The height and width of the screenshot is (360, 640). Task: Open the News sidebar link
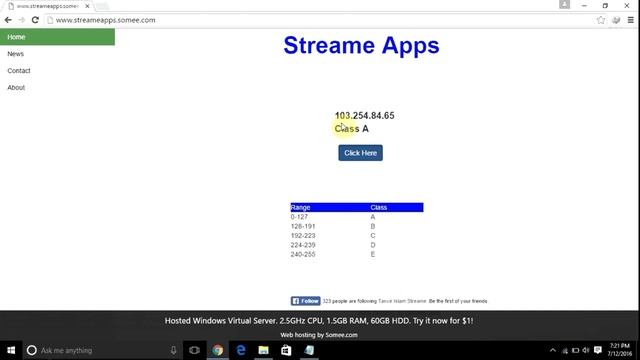(16, 54)
